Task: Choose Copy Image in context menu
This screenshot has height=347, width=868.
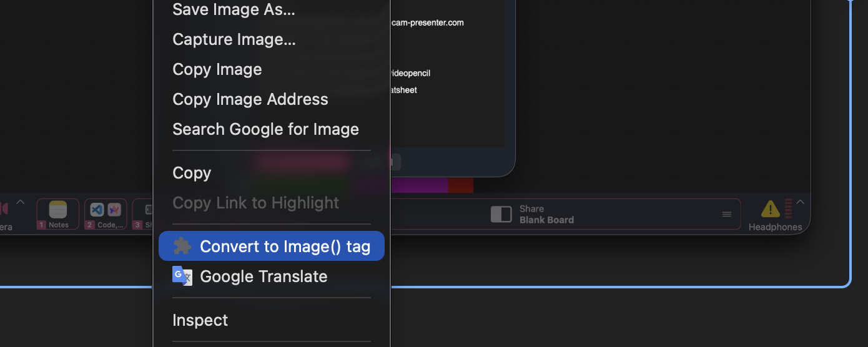Action: (271, 69)
